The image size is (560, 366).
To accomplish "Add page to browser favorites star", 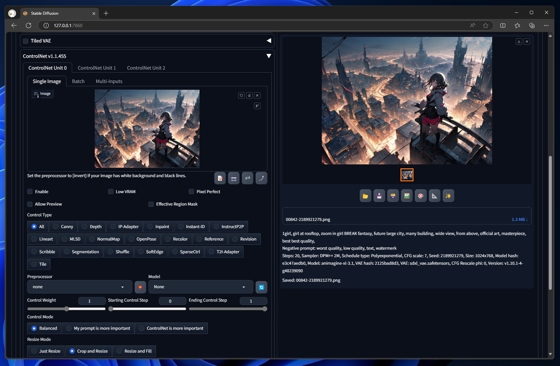I will pos(485,25).
